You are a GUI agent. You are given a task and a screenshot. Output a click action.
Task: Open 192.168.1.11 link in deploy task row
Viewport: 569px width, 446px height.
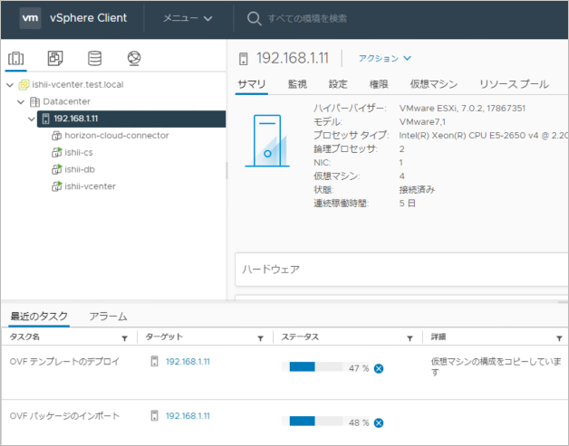point(188,362)
